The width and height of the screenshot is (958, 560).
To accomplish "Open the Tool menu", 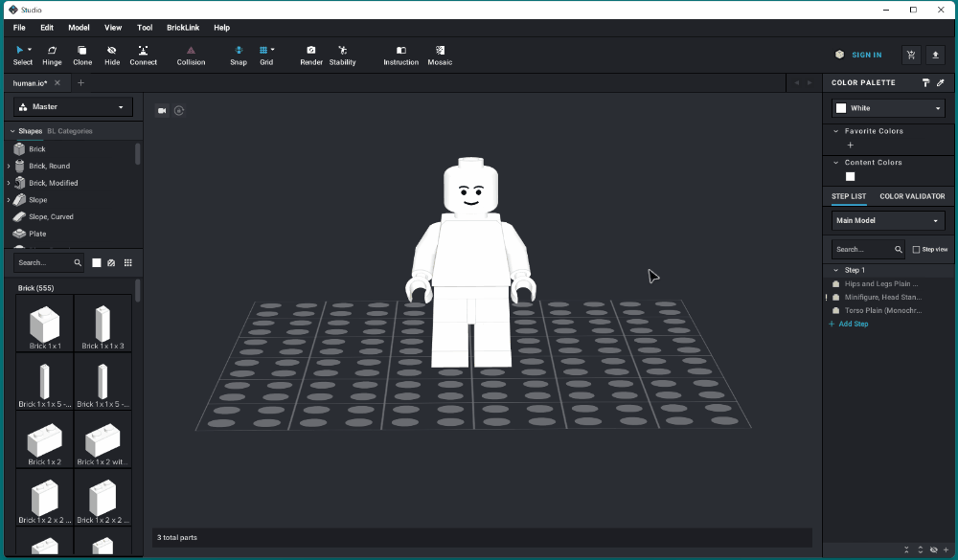I will point(145,28).
